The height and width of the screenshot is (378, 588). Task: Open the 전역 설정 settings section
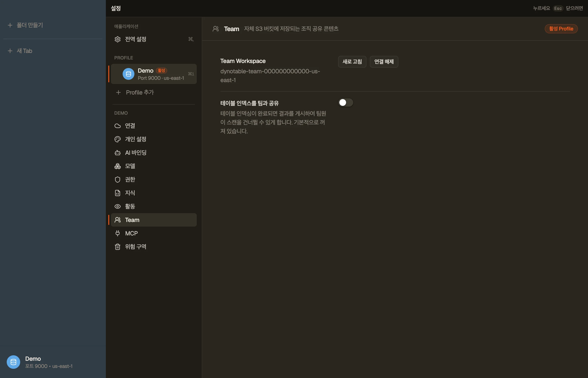point(154,39)
